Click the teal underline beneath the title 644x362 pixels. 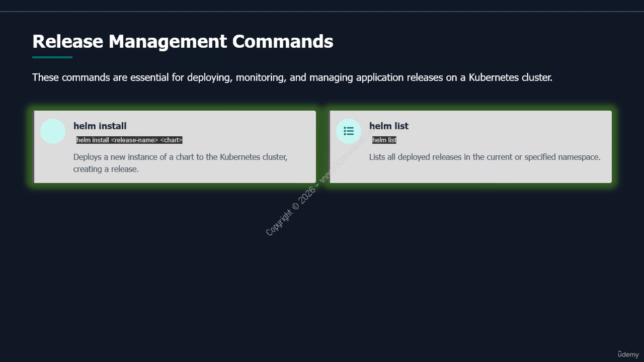point(52,57)
